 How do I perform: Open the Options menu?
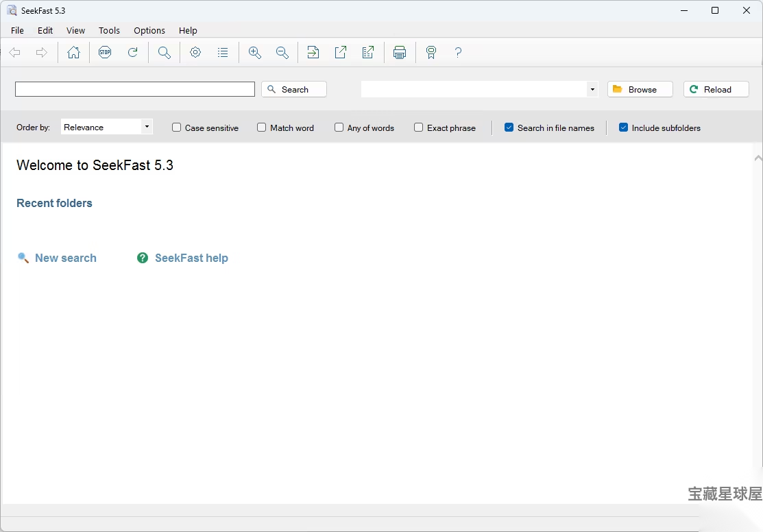(149, 30)
